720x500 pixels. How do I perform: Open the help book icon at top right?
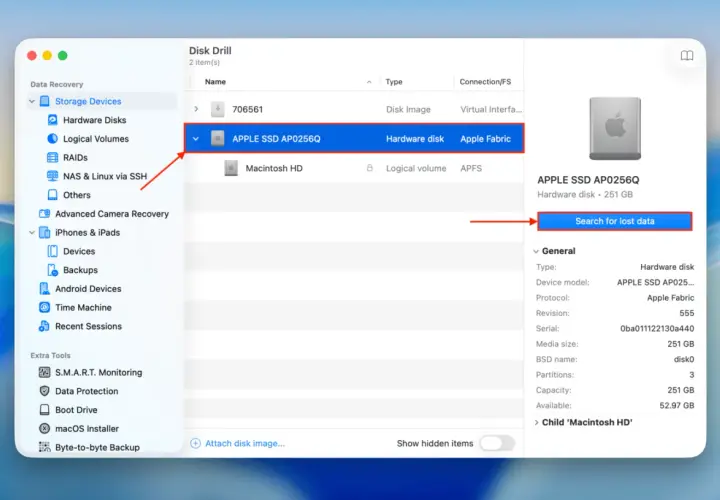[x=686, y=56]
